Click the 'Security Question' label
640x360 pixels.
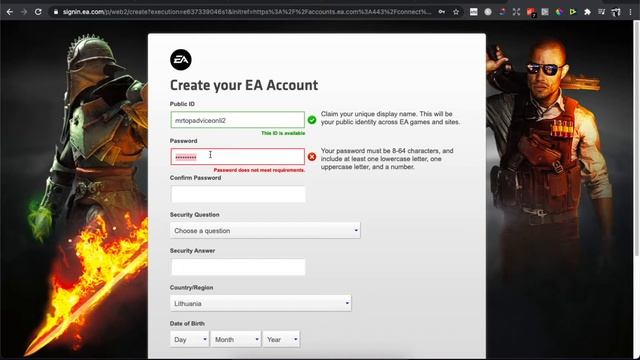[194, 215]
